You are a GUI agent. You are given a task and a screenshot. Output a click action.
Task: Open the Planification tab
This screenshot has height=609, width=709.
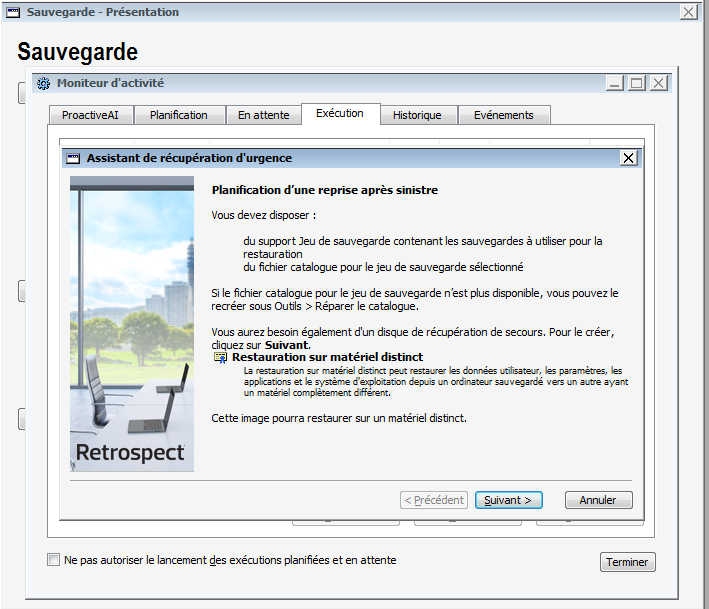(179, 115)
